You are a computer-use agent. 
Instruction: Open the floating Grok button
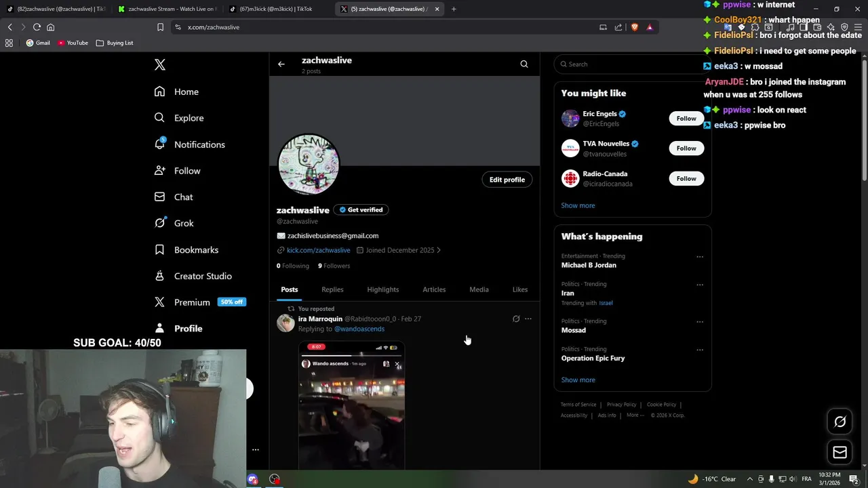pos(840,422)
